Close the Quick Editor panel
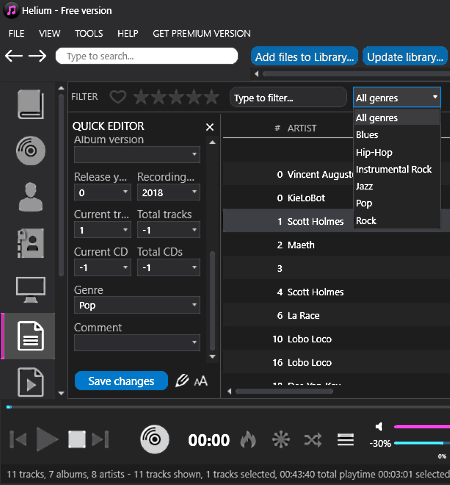This screenshot has width=450, height=485. 210,127
